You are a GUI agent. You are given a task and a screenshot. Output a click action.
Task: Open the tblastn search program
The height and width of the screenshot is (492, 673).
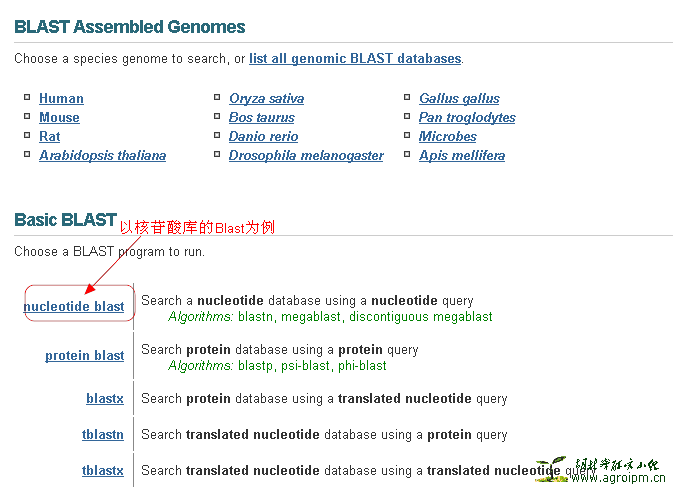click(103, 434)
